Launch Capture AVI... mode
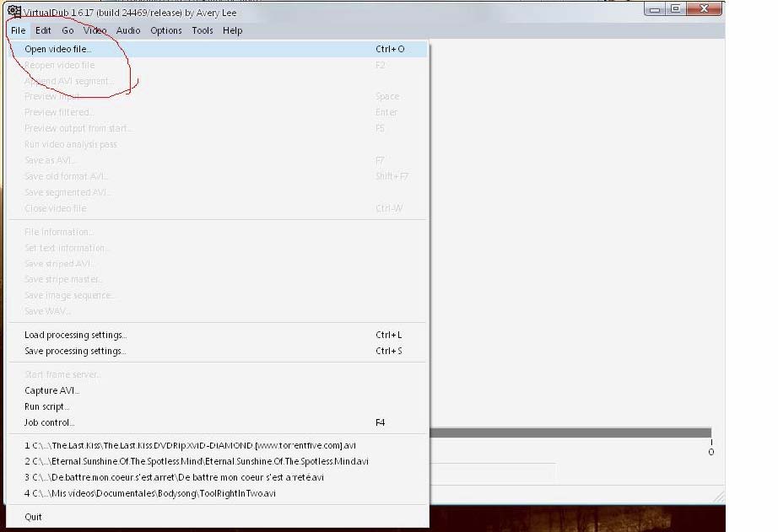Viewport: 778px width, 532px height. coord(51,390)
